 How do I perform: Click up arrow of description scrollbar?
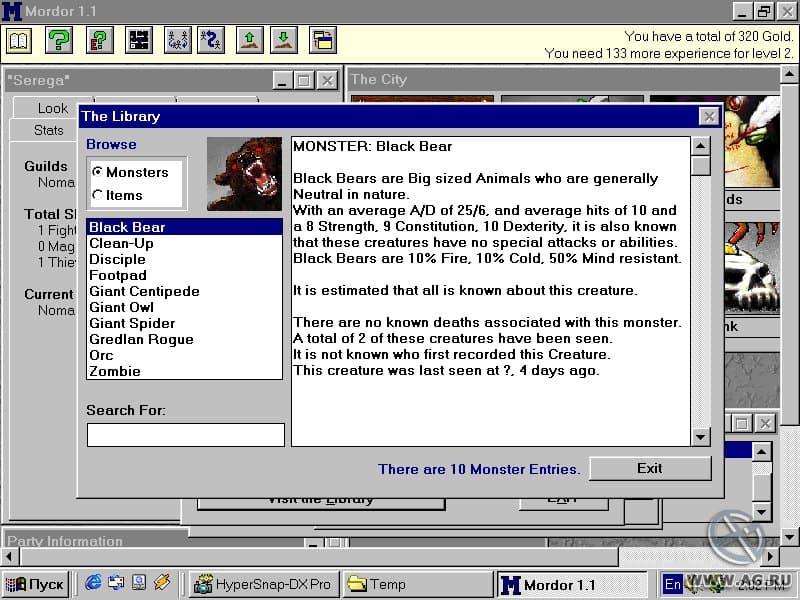click(x=701, y=146)
